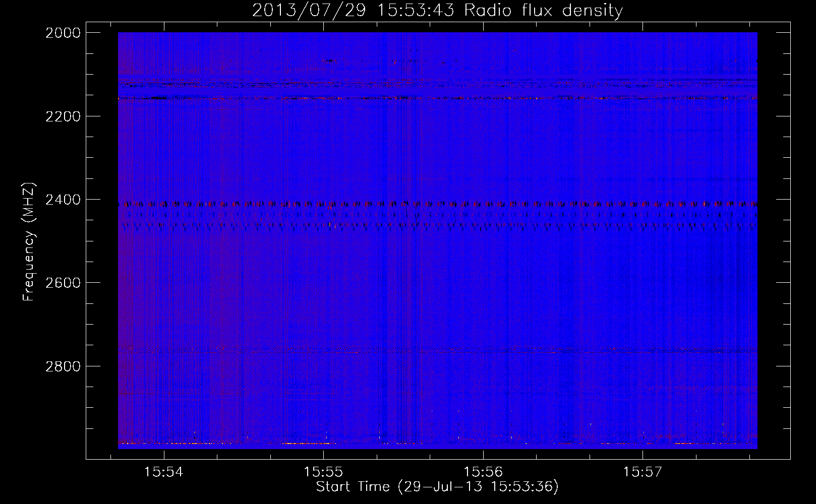This screenshot has width=816, height=504.
Task: Select the '2800' frequency axis label
Action: [63, 366]
